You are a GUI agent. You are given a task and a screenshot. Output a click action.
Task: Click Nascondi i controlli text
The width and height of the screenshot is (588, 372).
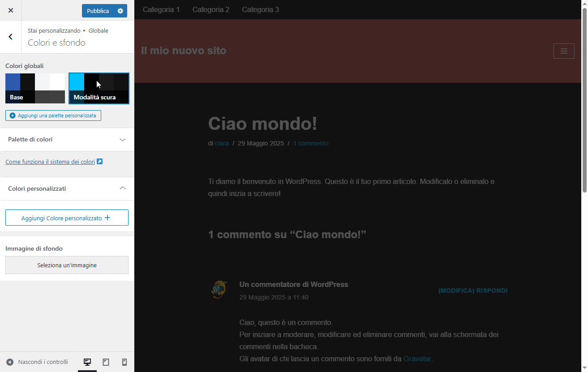coord(43,362)
